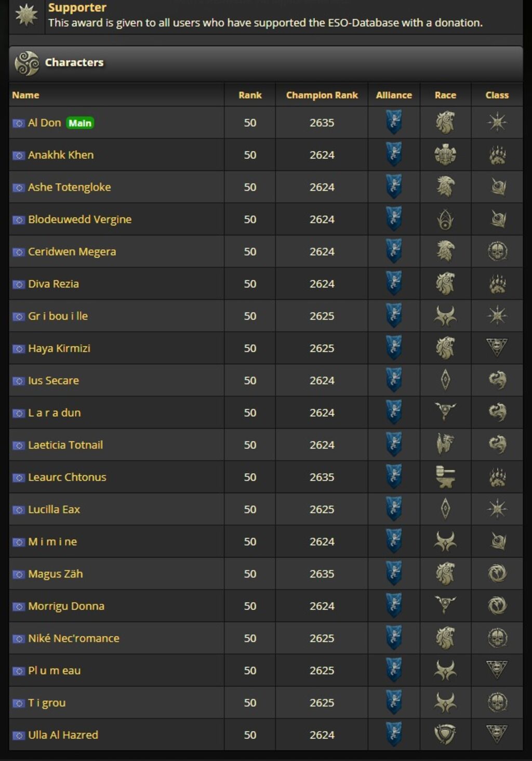
Task: Open the Al Don character link
Action: 44,123
